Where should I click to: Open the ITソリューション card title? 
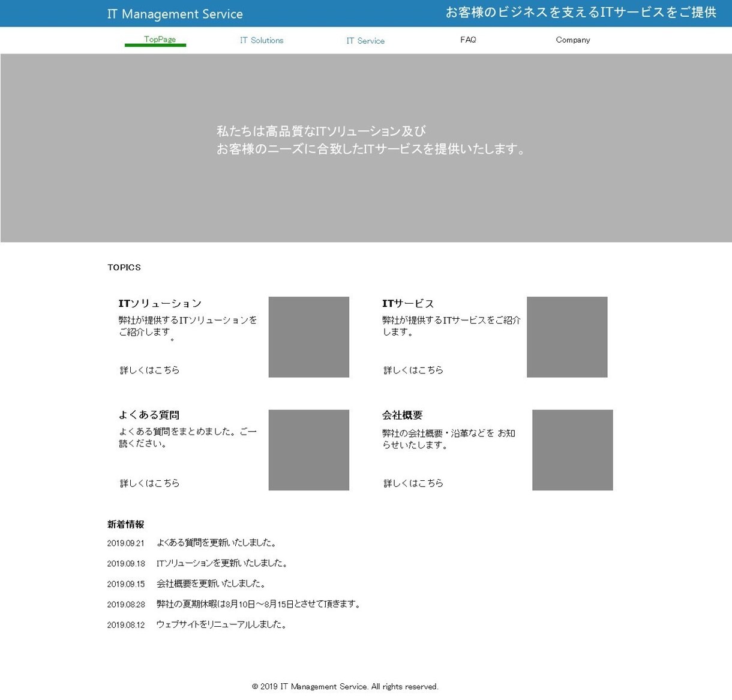pyautogui.click(x=160, y=303)
